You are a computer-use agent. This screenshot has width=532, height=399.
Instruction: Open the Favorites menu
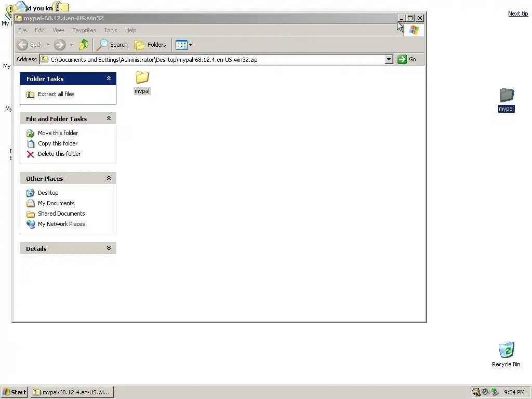[84, 30]
